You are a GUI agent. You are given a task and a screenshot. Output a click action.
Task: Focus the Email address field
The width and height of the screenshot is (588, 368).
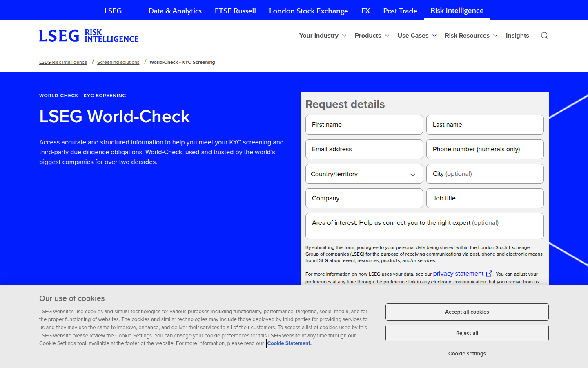[364, 149]
